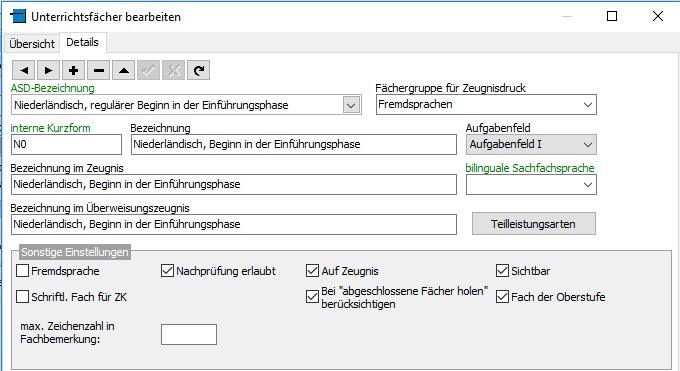Go to previous subject record arrow
680x371 pixels.
24,70
